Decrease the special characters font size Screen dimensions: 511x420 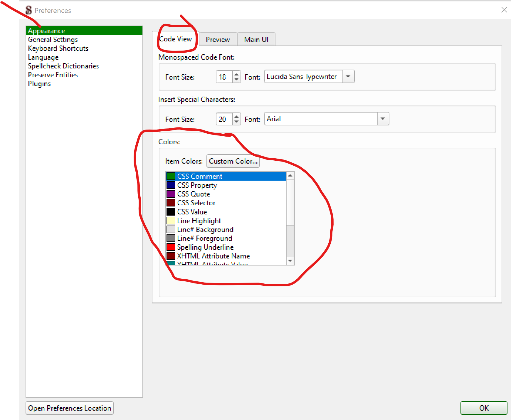[236, 122]
